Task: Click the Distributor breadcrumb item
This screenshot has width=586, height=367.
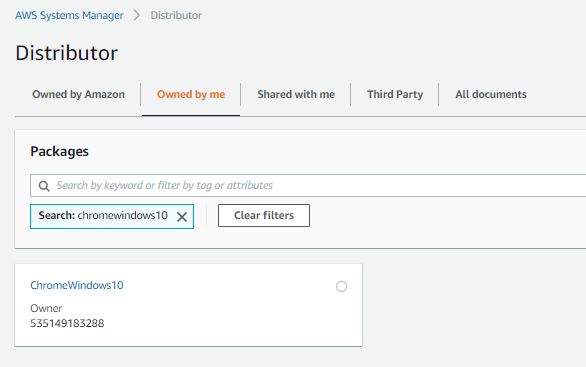Action: click(x=176, y=15)
